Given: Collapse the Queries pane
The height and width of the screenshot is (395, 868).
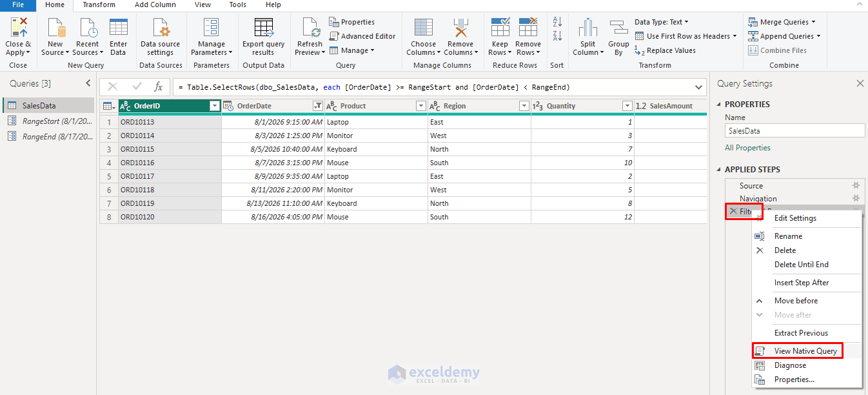Looking at the screenshot, I should (88, 83).
